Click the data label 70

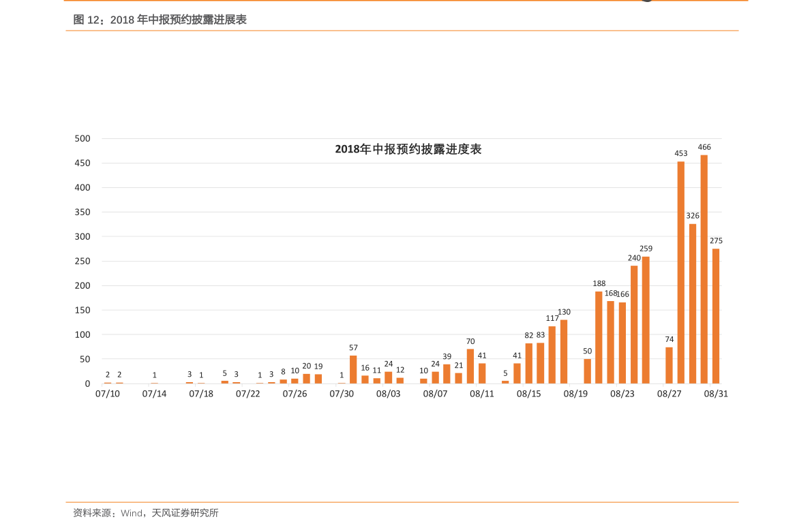point(470,341)
